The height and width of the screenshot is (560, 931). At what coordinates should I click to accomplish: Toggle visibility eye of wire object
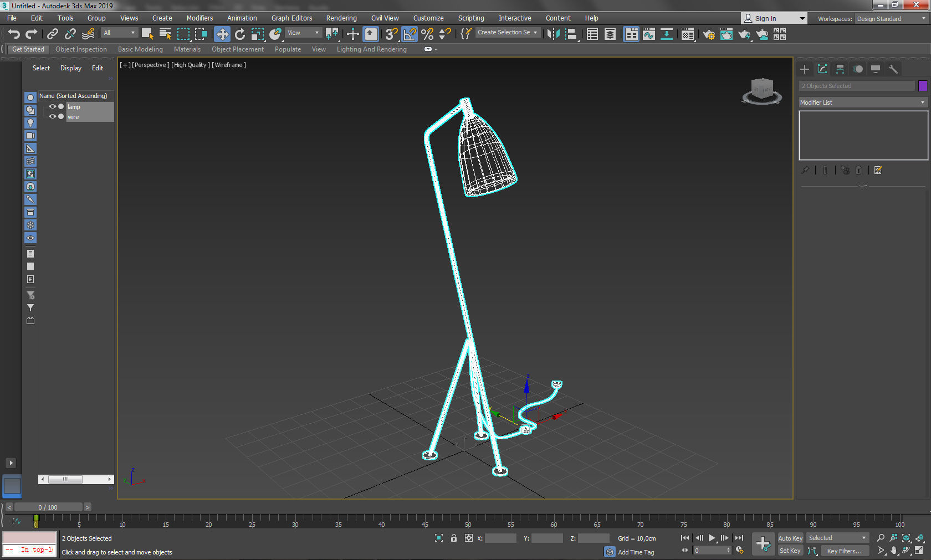pyautogui.click(x=53, y=116)
